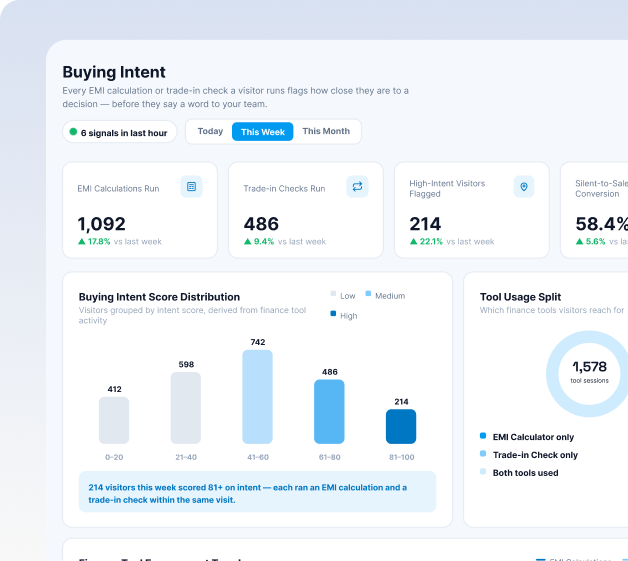Click the EMI Calculations Run card value 1,092
The width and height of the screenshot is (628, 561).
(x=101, y=224)
